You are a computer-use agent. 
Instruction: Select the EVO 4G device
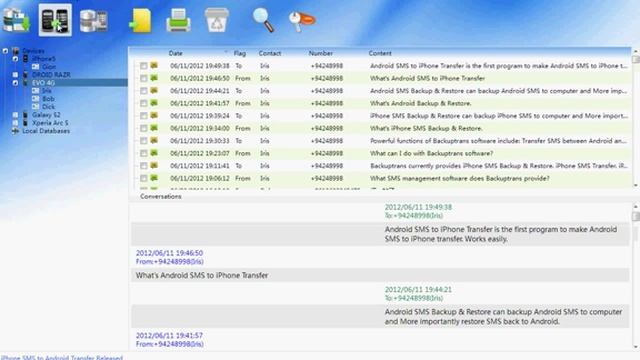coord(43,83)
